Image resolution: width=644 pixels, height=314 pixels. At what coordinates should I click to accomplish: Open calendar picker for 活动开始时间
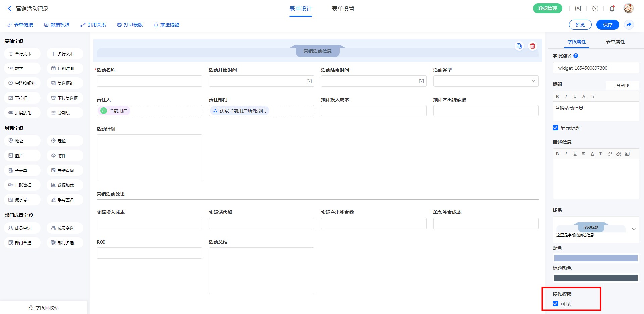tap(309, 81)
